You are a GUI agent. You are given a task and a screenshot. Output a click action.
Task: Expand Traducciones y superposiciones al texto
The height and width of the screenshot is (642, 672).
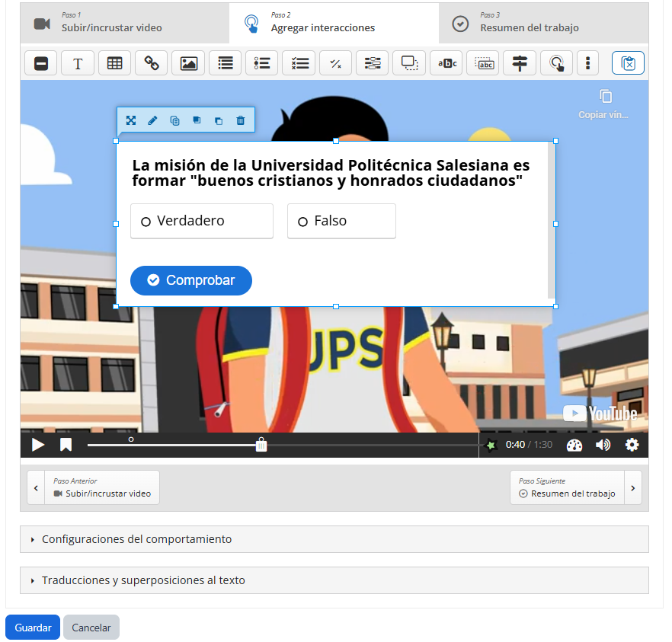pos(143,580)
